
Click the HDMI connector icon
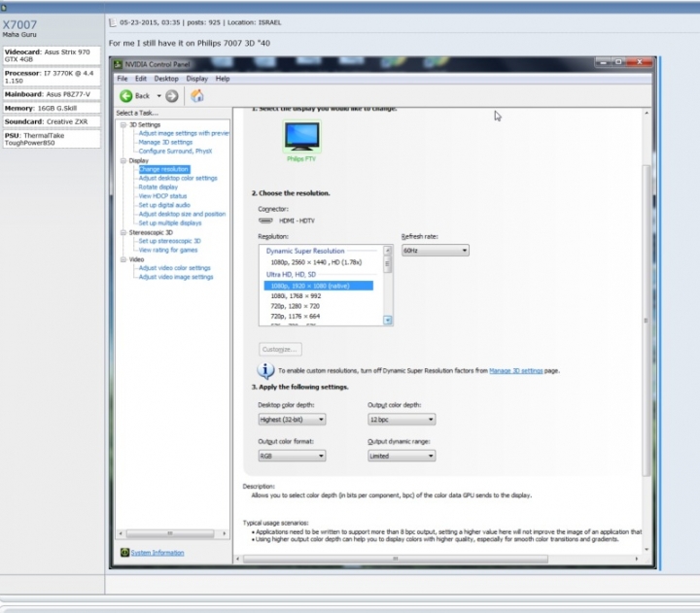pyautogui.click(x=265, y=221)
